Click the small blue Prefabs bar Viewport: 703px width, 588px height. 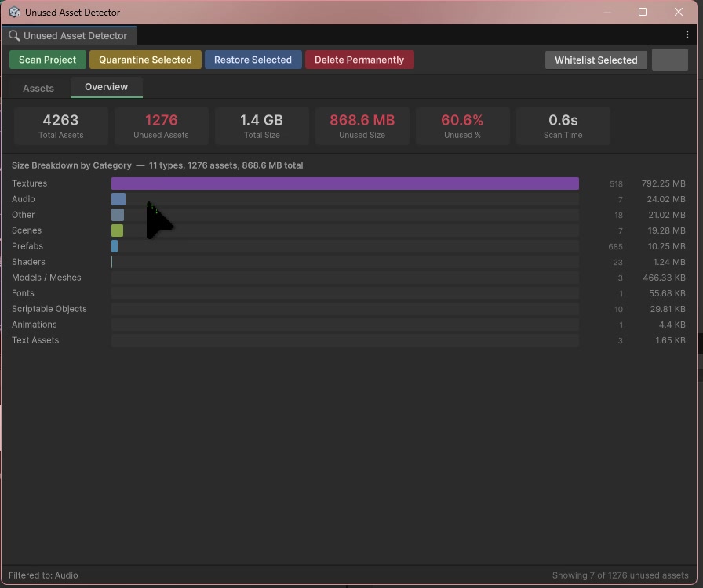click(x=115, y=246)
